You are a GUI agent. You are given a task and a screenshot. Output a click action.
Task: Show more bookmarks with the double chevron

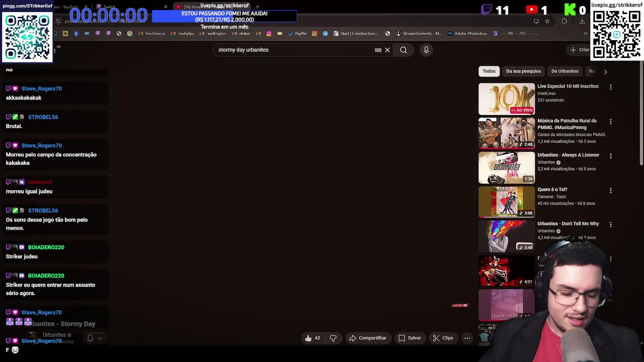tap(585, 34)
